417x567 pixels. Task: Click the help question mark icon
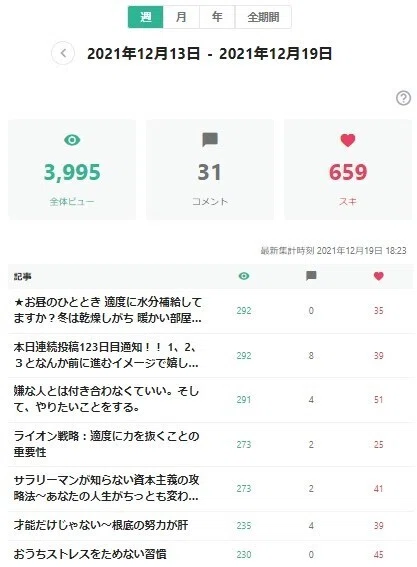403,98
